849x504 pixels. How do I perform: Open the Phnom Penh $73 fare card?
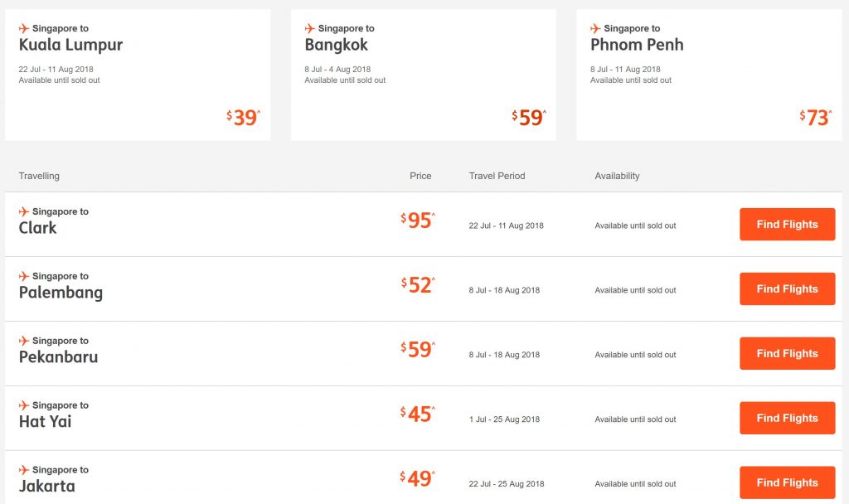click(710, 75)
